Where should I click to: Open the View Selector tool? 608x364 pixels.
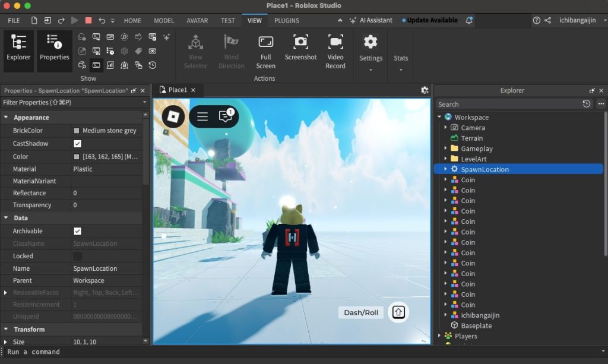tap(195, 50)
